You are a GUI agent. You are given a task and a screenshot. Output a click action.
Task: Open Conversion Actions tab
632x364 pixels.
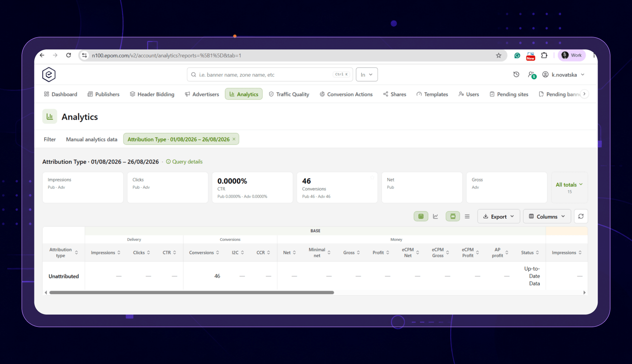[x=346, y=94]
